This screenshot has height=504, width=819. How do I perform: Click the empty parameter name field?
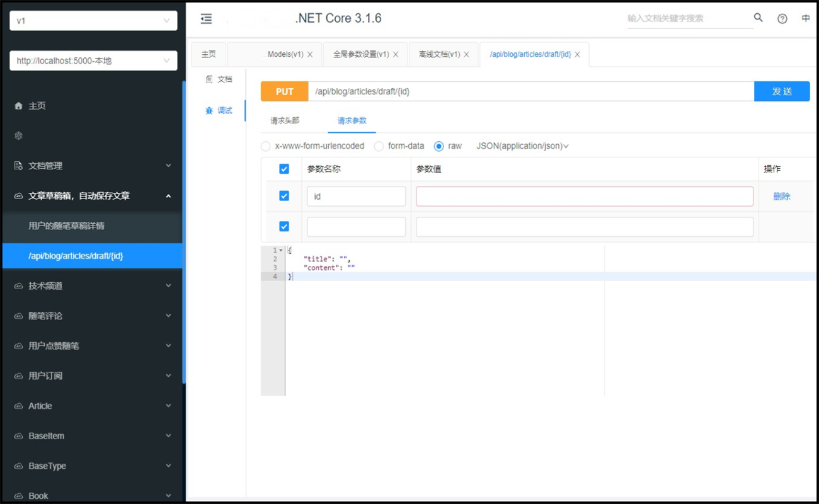pos(357,227)
